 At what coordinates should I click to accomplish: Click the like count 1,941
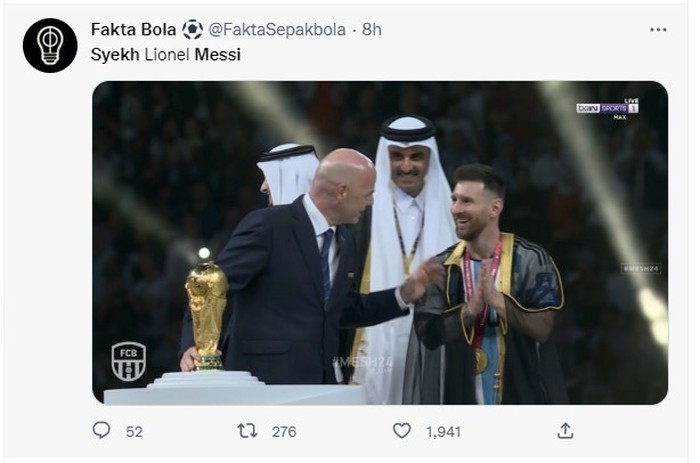coord(443,432)
